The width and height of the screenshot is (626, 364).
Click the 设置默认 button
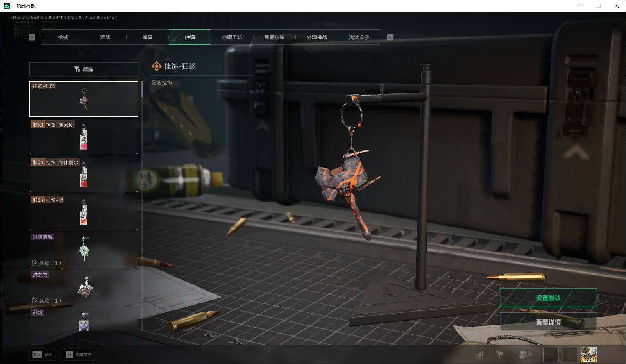tap(548, 298)
